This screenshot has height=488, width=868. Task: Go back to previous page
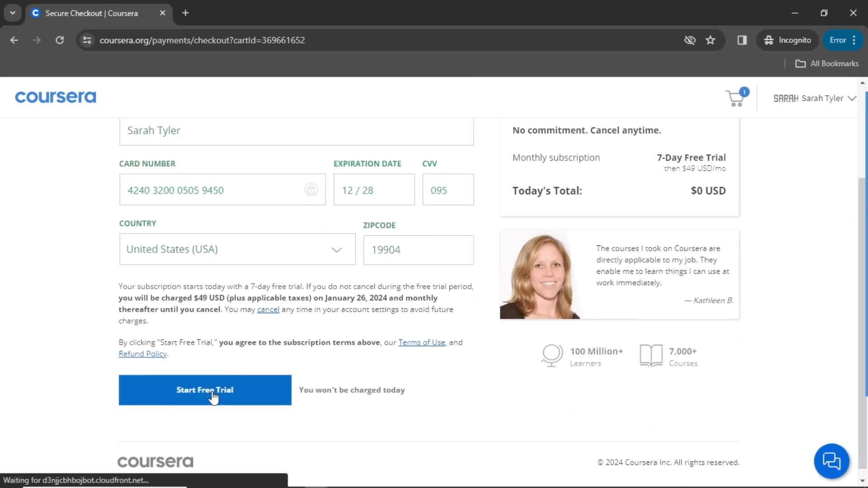[x=14, y=40]
